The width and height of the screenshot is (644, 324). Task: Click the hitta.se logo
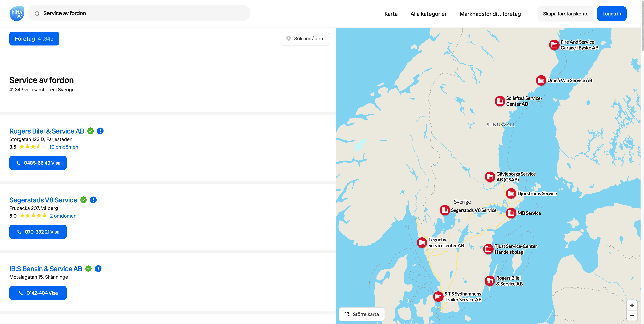pos(16,14)
